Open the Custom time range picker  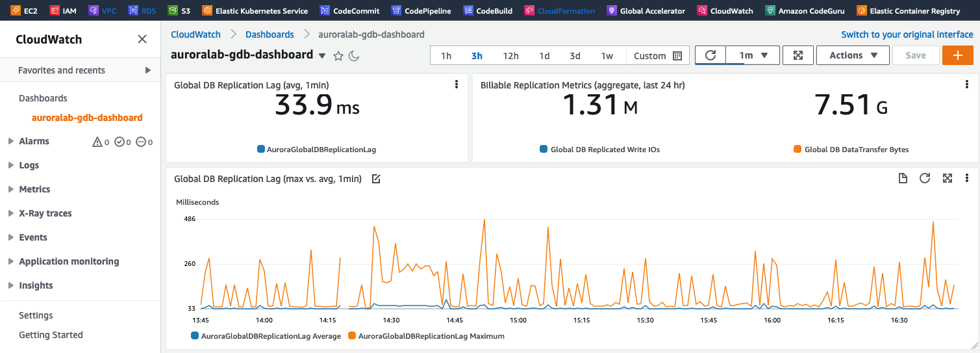tap(657, 56)
